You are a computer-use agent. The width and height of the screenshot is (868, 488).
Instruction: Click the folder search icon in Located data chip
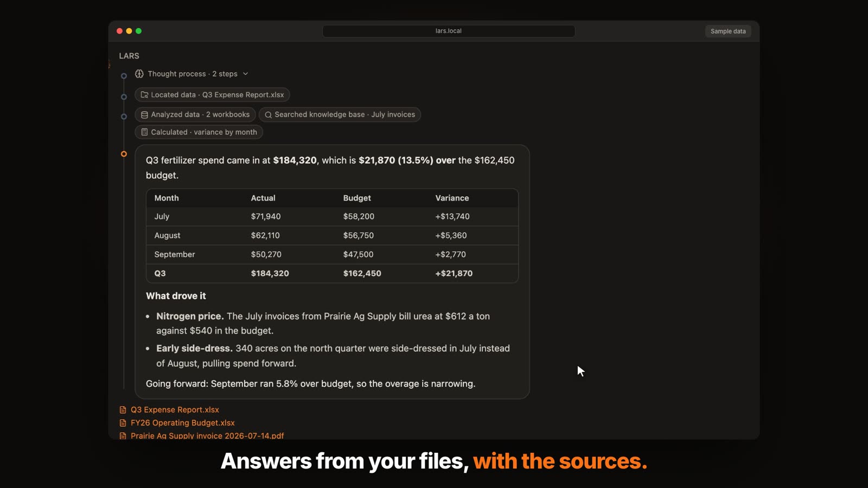tap(144, 95)
